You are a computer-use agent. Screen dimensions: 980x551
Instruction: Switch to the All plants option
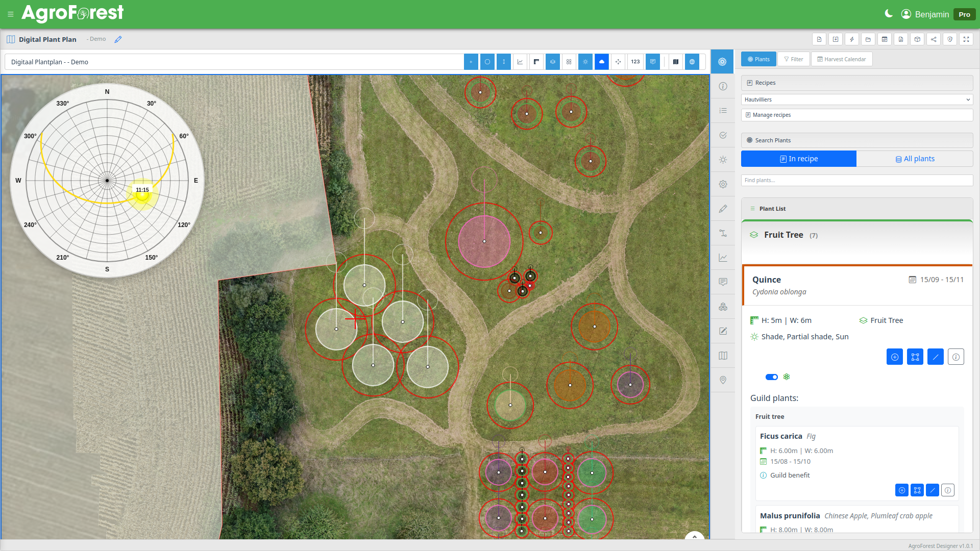[x=915, y=159]
